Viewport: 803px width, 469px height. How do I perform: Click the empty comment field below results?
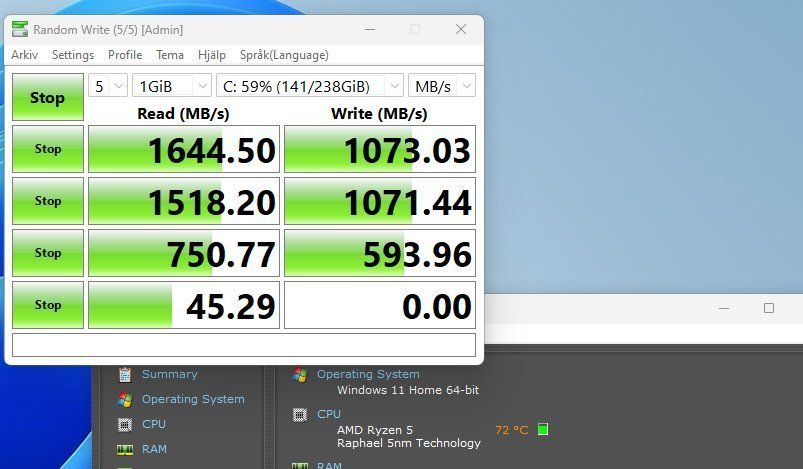pyautogui.click(x=244, y=345)
